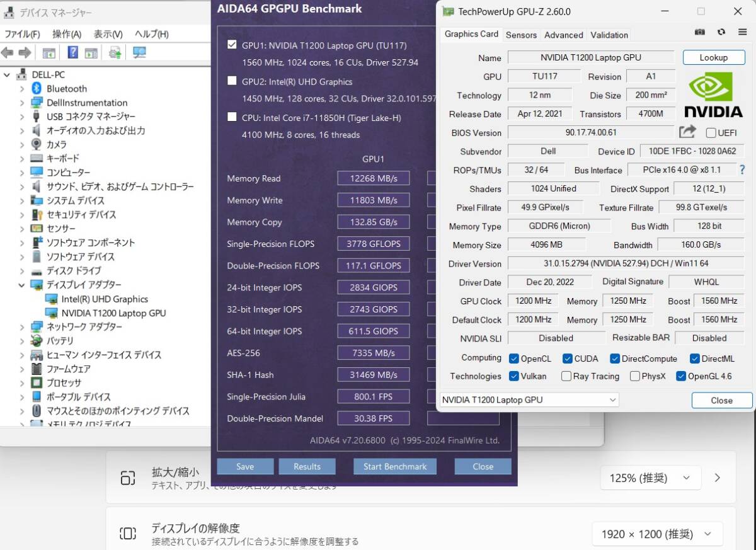
Task: Toggle the console tree pane icon
Action: (49, 53)
